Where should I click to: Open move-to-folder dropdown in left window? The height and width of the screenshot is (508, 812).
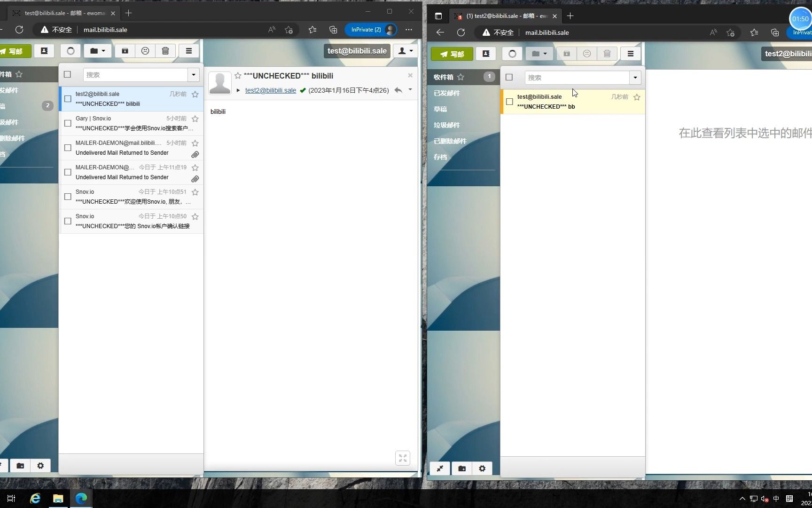98,51
